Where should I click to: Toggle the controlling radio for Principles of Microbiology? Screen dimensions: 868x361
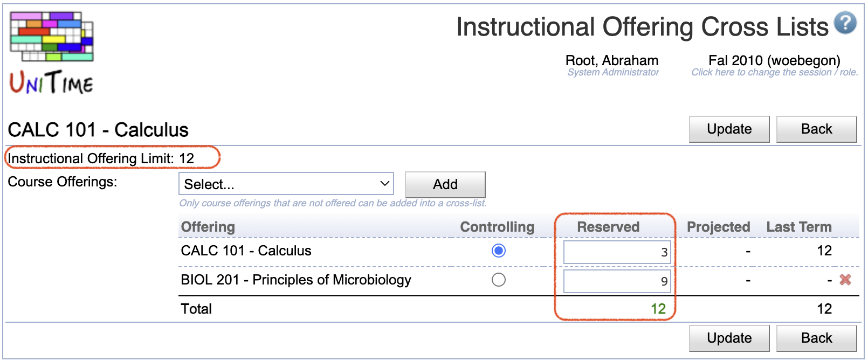(499, 280)
